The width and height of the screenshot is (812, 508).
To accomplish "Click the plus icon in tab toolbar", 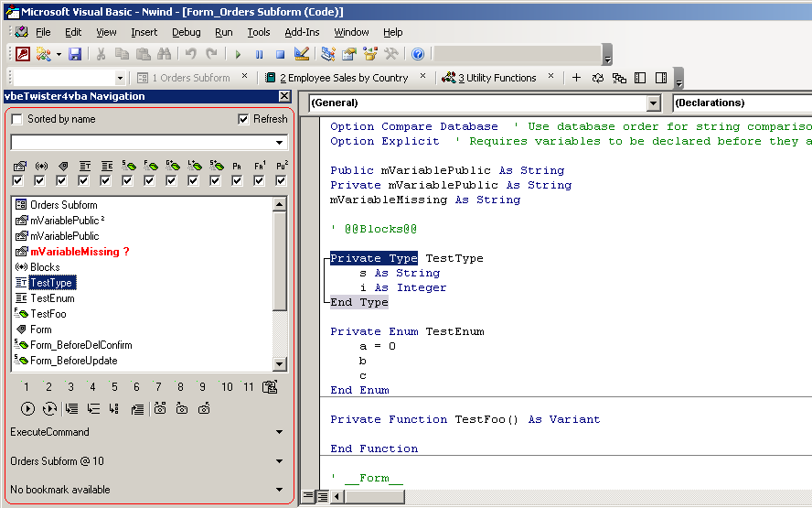I will [576, 78].
